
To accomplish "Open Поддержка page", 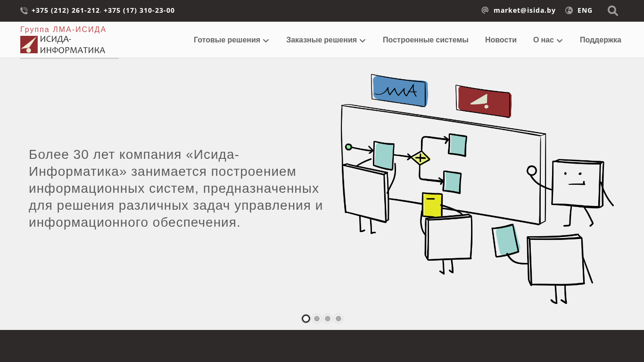I will pos(601,40).
